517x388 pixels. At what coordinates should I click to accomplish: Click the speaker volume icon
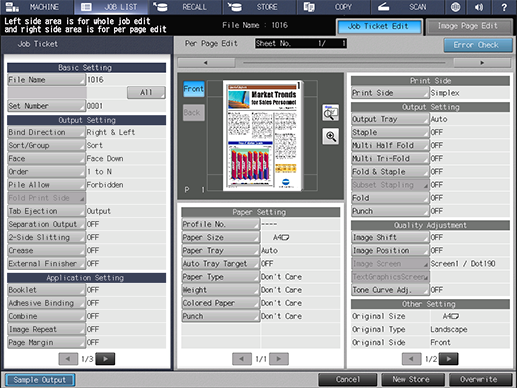tap(479, 7)
